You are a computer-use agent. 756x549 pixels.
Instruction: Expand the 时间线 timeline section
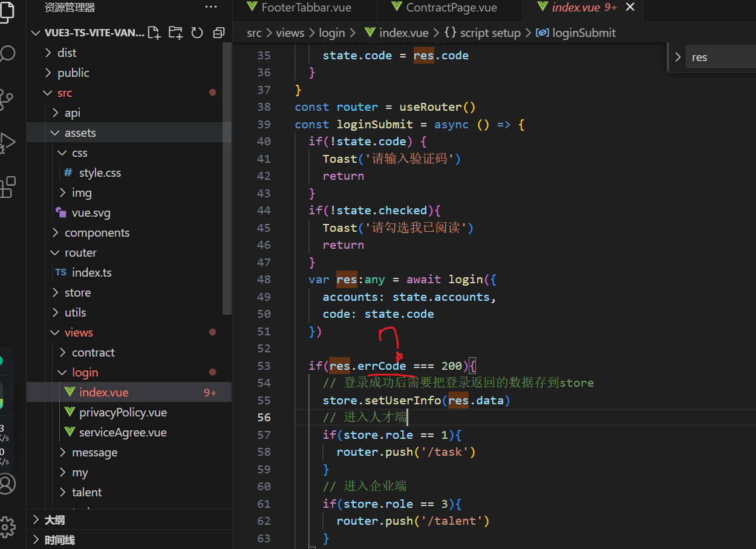(59, 540)
